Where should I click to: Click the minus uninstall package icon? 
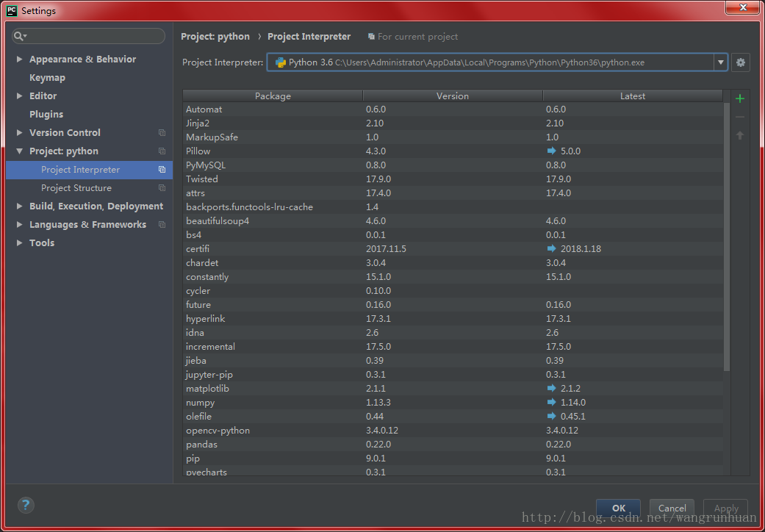click(739, 117)
